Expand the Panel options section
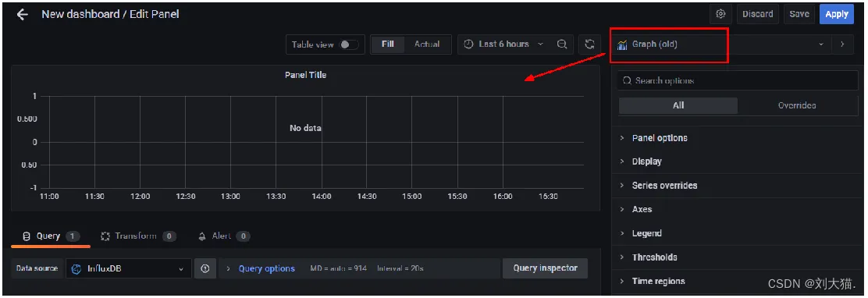This screenshot has width=868, height=298. [x=735, y=138]
